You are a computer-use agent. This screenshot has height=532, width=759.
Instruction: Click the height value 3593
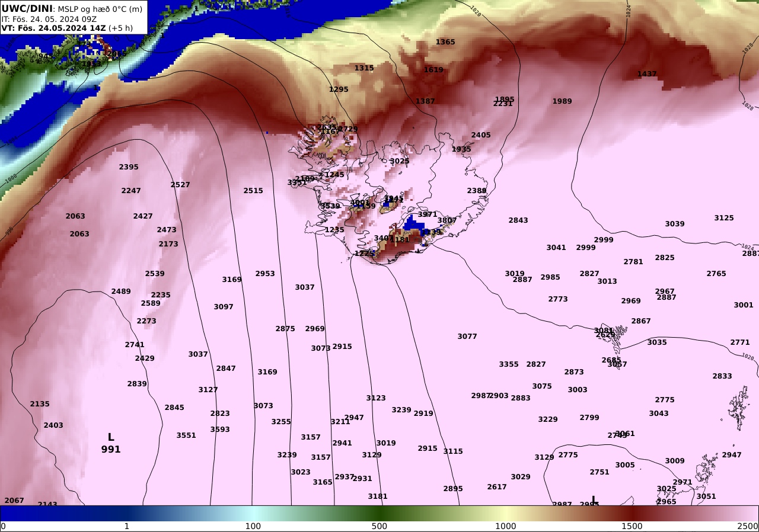(220, 430)
